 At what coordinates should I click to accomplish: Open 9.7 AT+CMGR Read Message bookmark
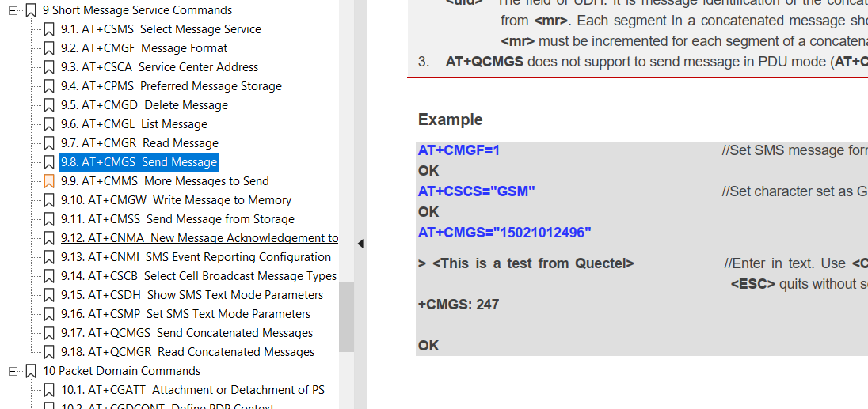pos(139,143)
